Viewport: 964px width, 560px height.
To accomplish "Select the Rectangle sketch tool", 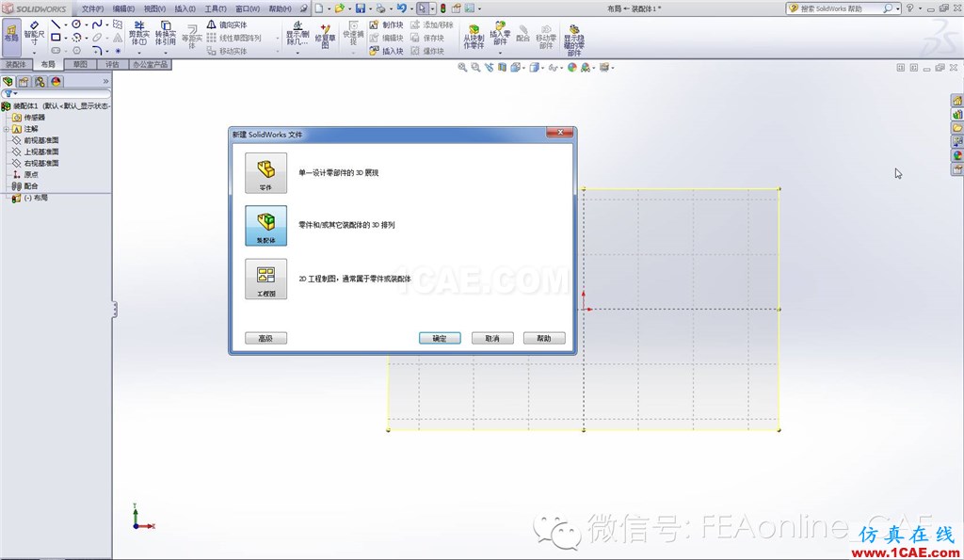I will coord(56,38).
